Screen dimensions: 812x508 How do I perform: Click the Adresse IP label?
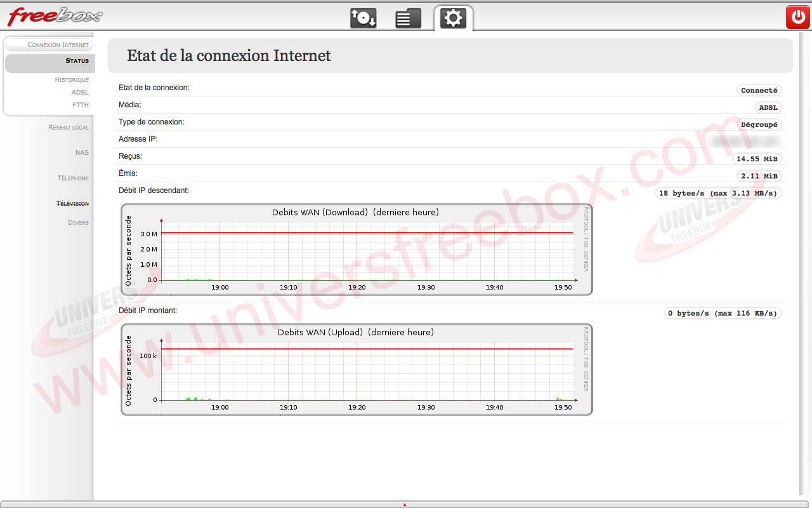click(x=138, y=139)
